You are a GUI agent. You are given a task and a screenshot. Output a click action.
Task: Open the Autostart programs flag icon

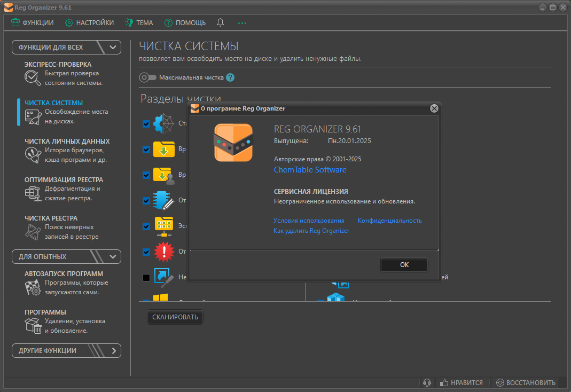[x=33, y=287]
